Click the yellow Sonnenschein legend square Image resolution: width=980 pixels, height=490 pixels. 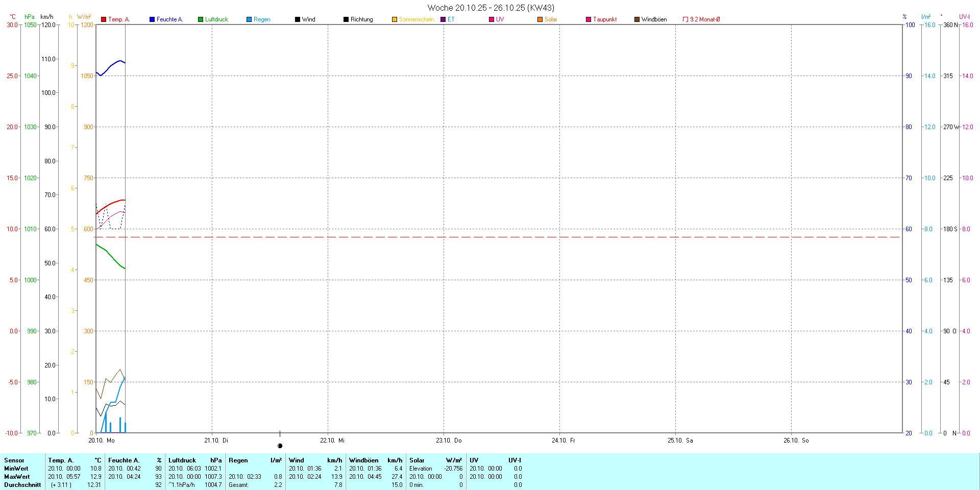point(395,19)
